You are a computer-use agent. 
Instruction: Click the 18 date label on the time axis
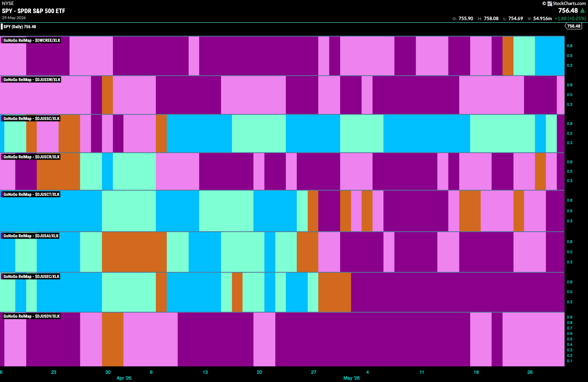pyautogui.click(x=476, y=372)
